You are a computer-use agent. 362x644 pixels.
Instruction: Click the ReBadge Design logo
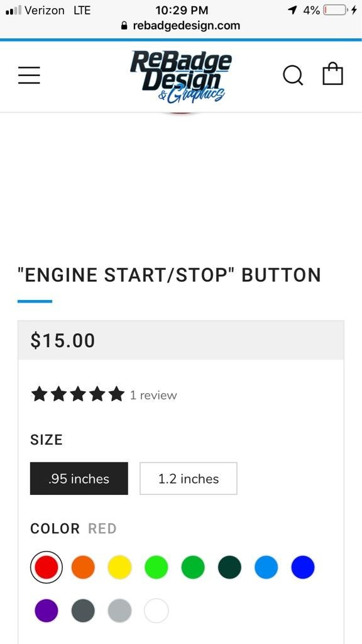(x=181, y=75)
